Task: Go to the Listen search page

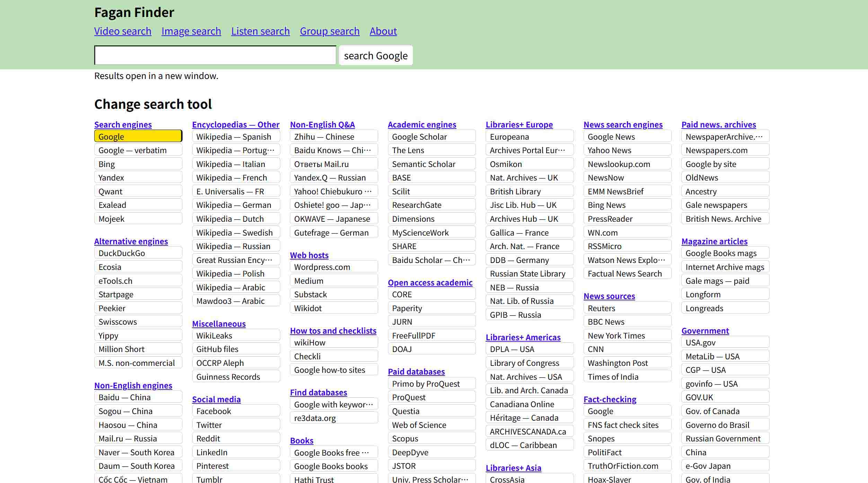Action: (260, 31)
